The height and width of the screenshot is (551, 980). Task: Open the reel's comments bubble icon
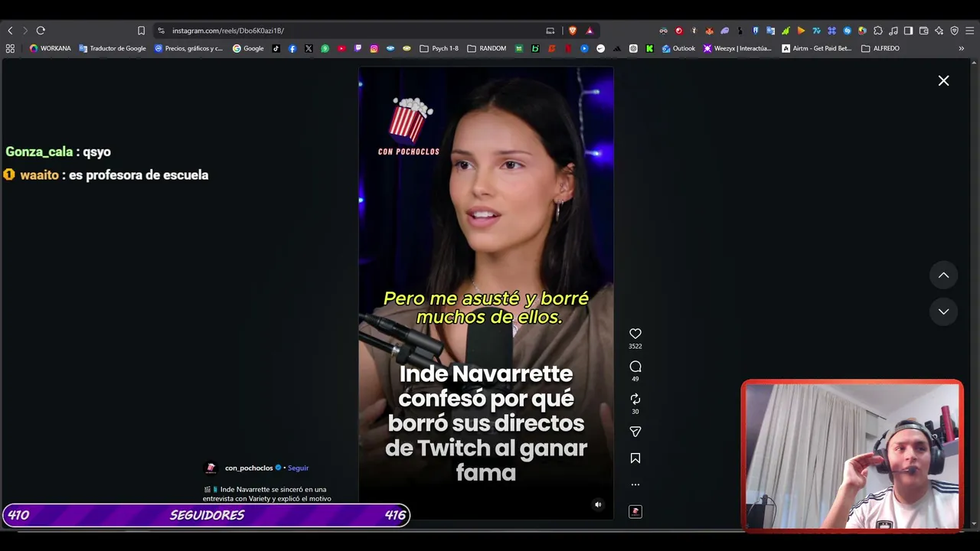[x=635, y=367]
